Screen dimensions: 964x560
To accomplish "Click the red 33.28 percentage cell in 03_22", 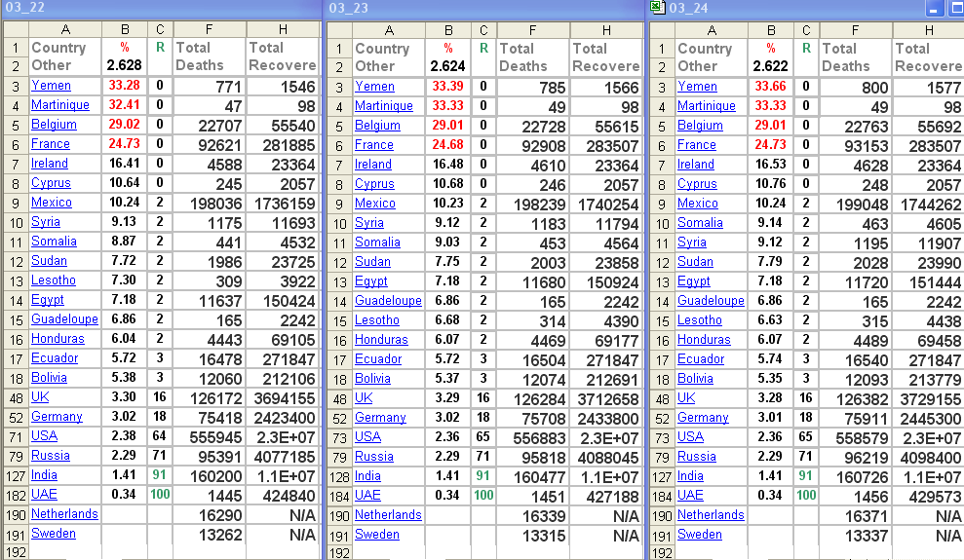I will [x=124, y=86].
